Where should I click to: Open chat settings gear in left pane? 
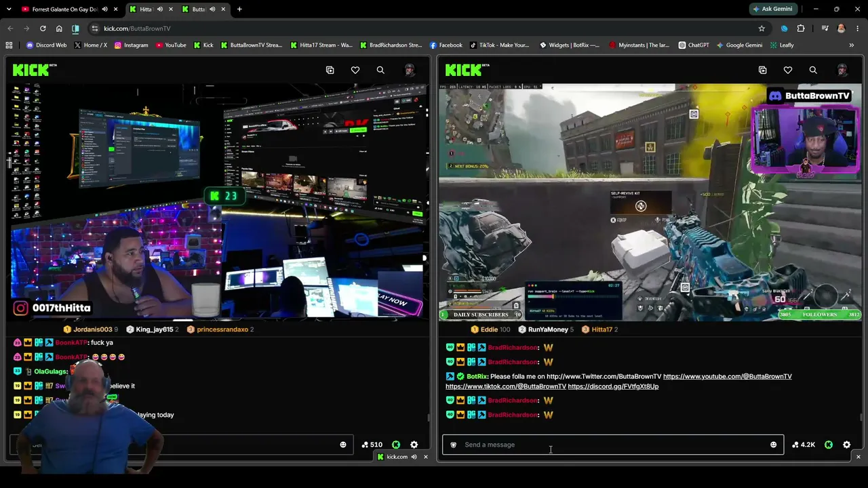pos(414,445)
